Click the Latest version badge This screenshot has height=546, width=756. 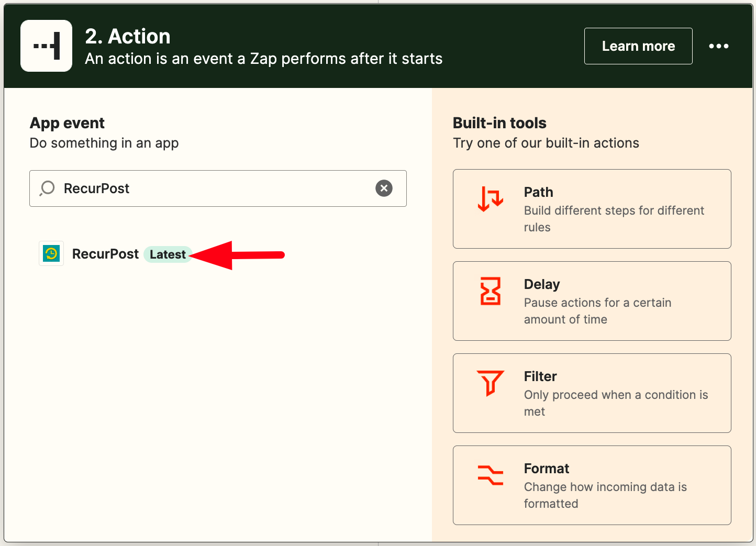click(168, 254)
